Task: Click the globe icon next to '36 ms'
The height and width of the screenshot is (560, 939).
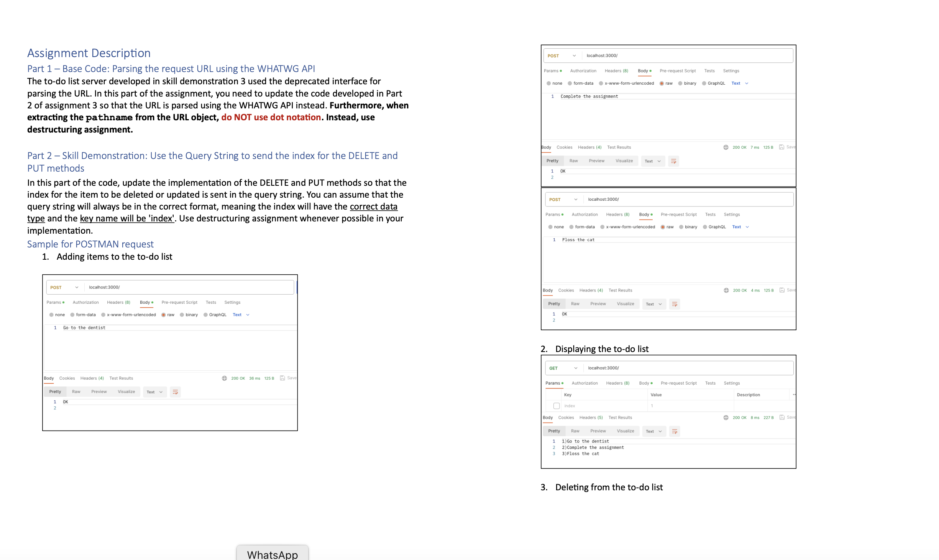Action: click(225, 378)
